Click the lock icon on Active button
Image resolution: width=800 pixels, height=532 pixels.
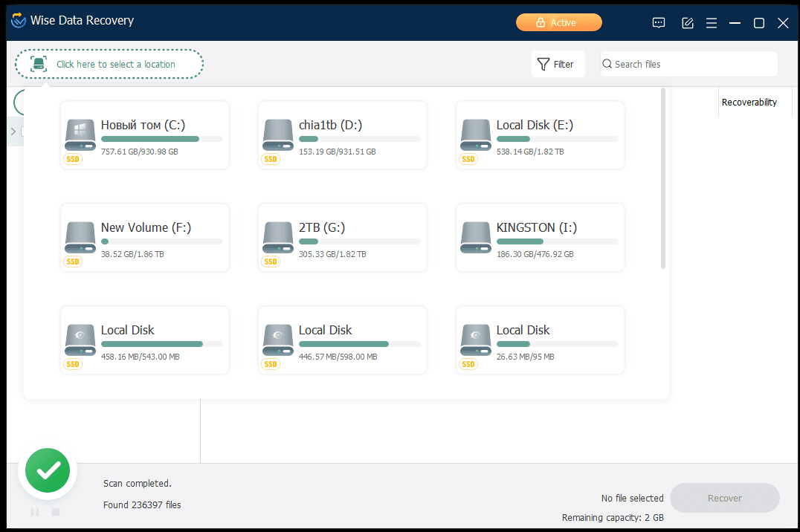pyautogui.click(x=541, y=22)
